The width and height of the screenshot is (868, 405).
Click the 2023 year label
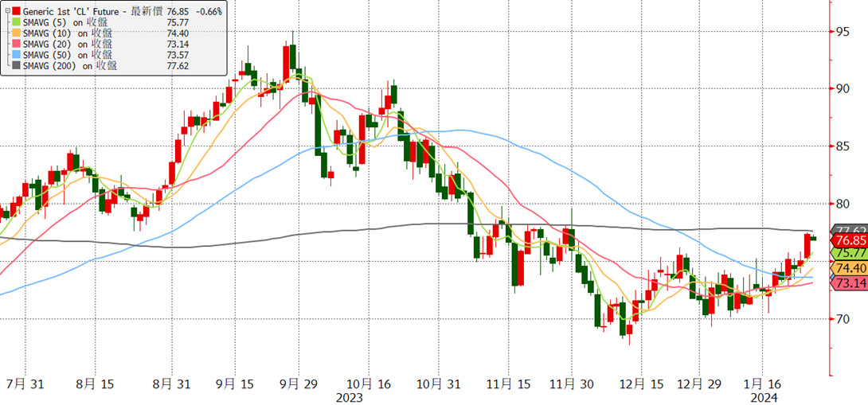point(350,398)
